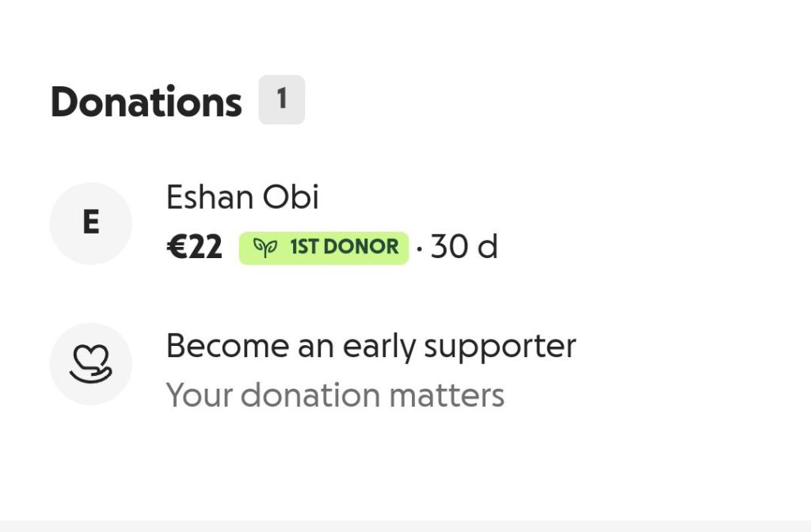Click the "1ST DONOR" label text
The image size is (811, 532).
pos(344,248)
